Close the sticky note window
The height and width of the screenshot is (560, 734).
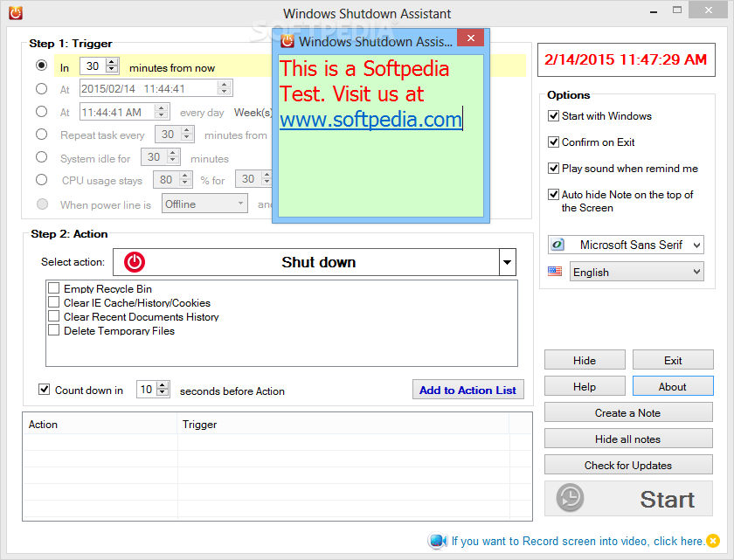470,38
